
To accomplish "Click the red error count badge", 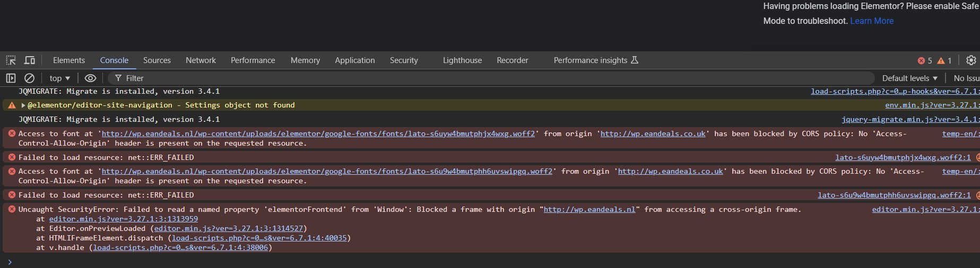I will 925,60.
